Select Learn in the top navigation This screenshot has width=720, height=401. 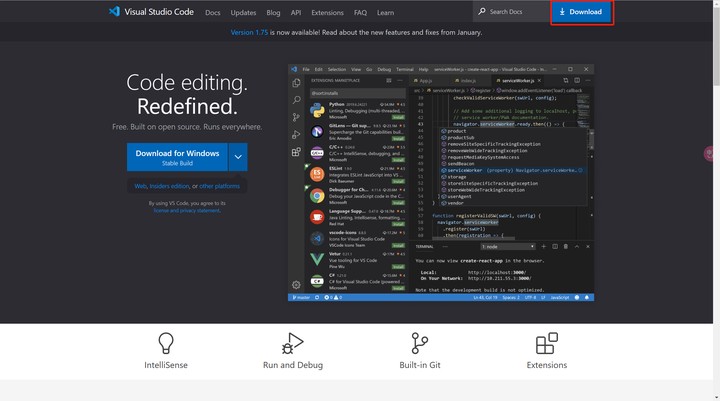(385, 13)
